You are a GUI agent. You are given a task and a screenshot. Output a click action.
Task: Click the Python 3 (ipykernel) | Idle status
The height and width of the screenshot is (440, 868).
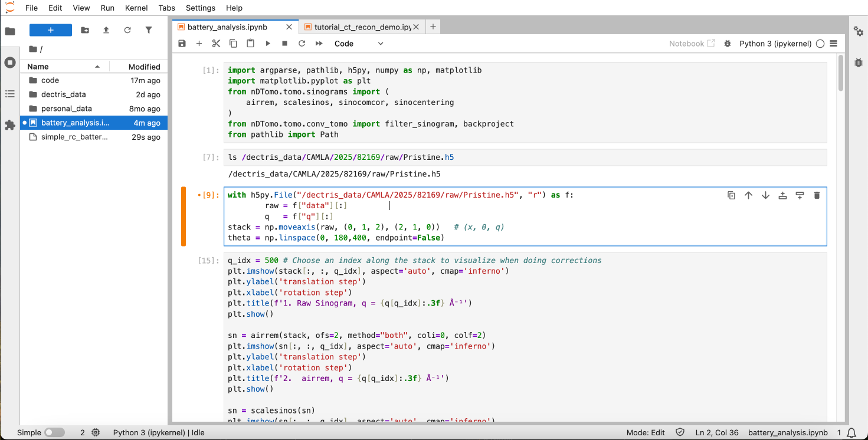coord(159,432)
